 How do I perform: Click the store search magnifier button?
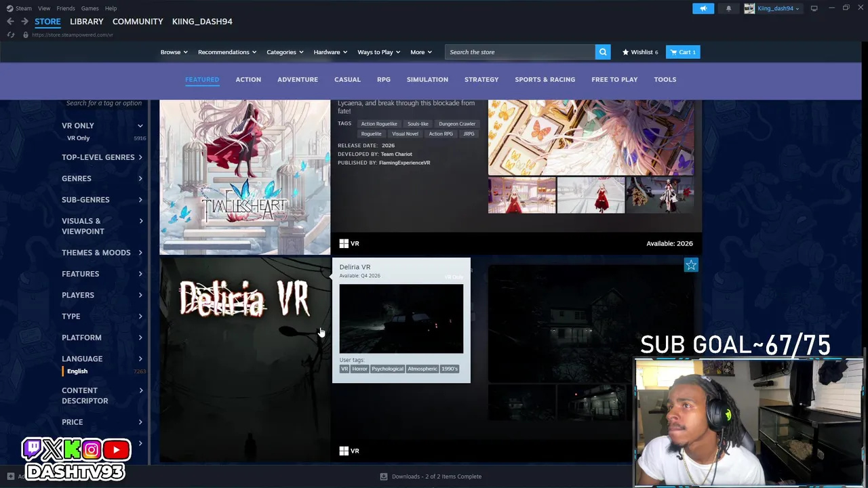click(x=603, y=52)
